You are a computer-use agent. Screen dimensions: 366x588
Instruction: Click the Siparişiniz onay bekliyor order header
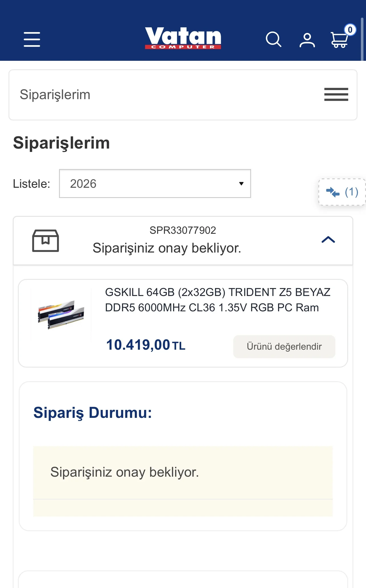click(x=167, y=248)
